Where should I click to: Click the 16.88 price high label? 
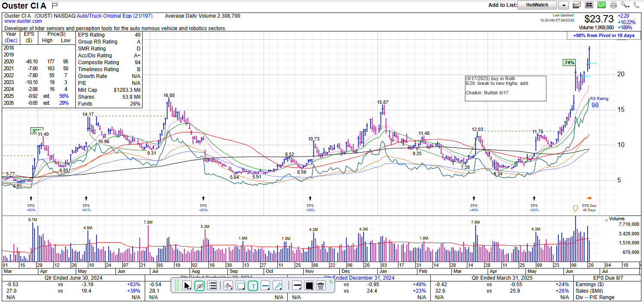[x=169, y=95]
